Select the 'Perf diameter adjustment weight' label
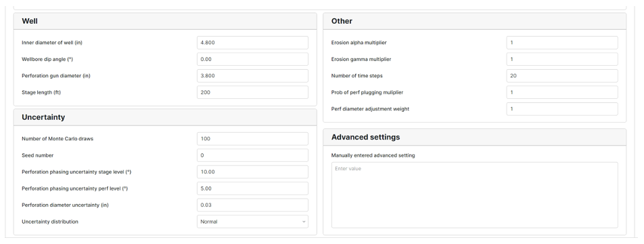The height and width of the screenshot is (244, 644). click(370, 109)
